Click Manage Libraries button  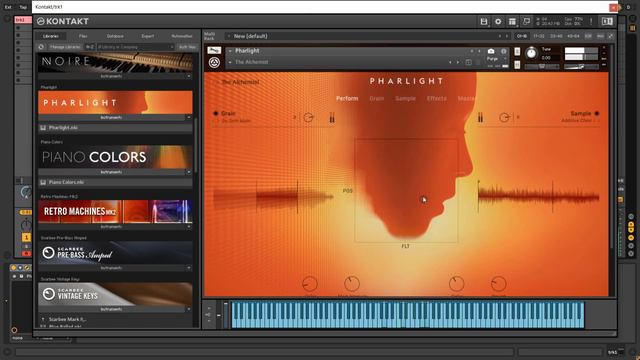[x=65, y=47]
